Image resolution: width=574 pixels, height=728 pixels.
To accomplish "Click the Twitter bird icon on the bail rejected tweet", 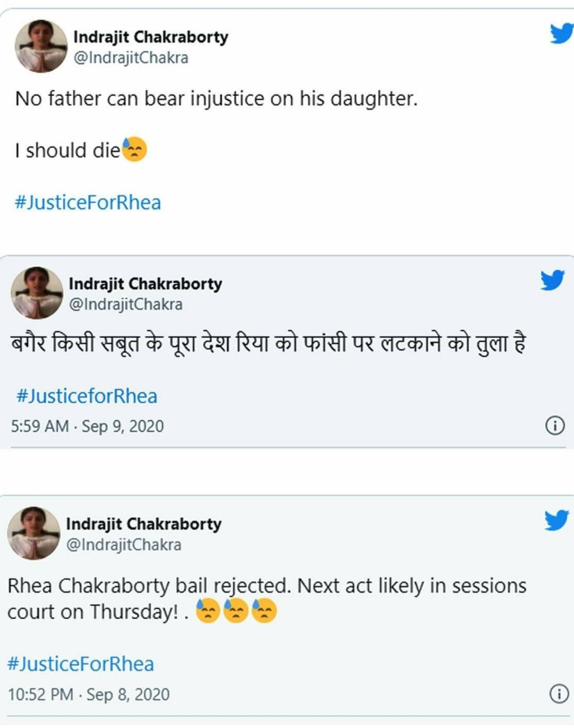I will [556, 520].
